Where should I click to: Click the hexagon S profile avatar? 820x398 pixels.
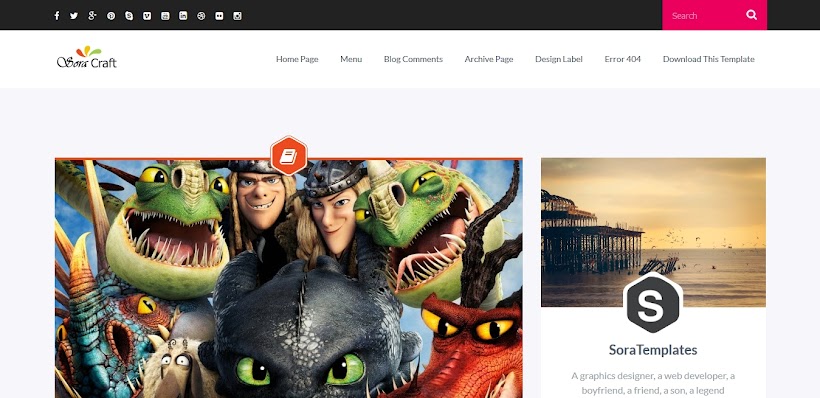[x=653, y=303]
